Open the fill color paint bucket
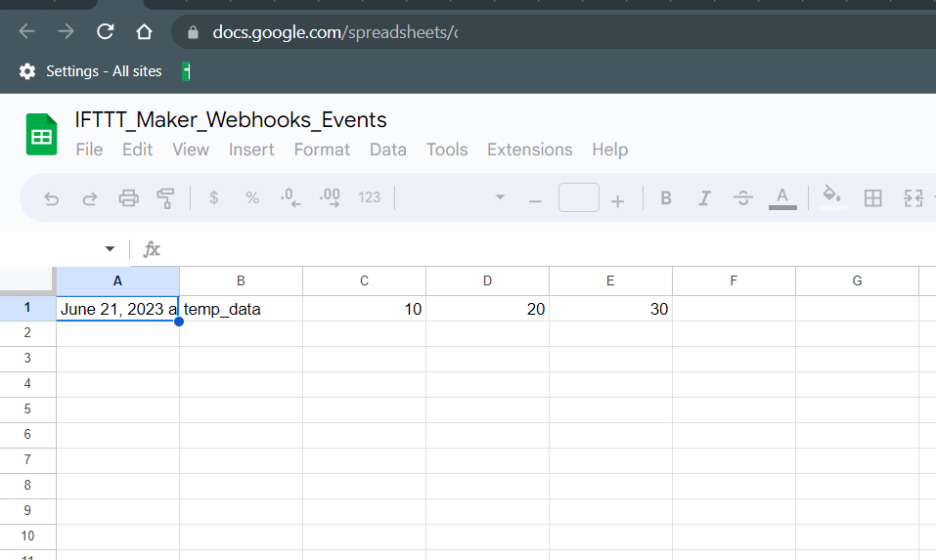936x560 pixels. (x=831, y=195)
